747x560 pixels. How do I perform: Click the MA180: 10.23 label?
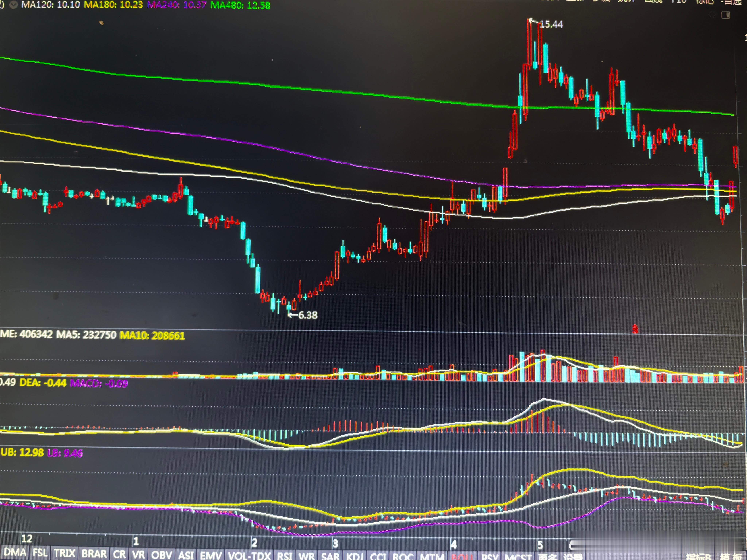point(113,5)
